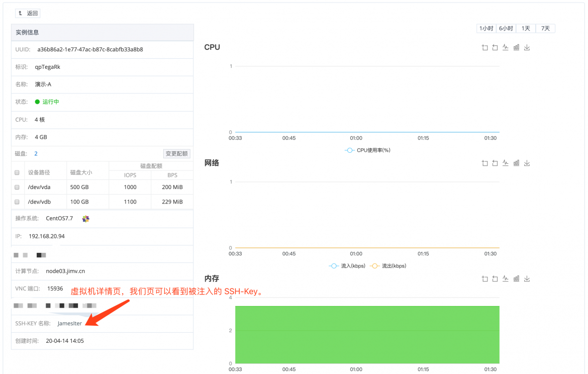Click the 200 MiB BPS cell
Screen dimensions: 588x374
tap(172, 187)
